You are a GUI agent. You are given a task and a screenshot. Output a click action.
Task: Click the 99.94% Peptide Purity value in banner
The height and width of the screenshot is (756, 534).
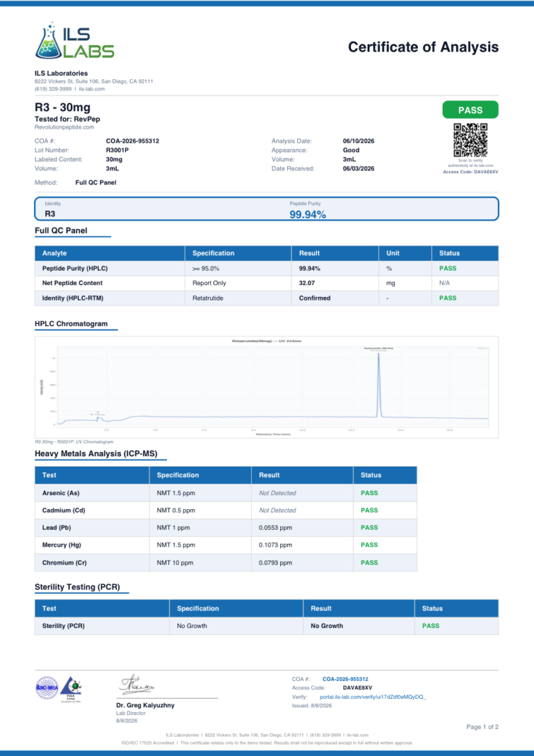tap(307, 214)
